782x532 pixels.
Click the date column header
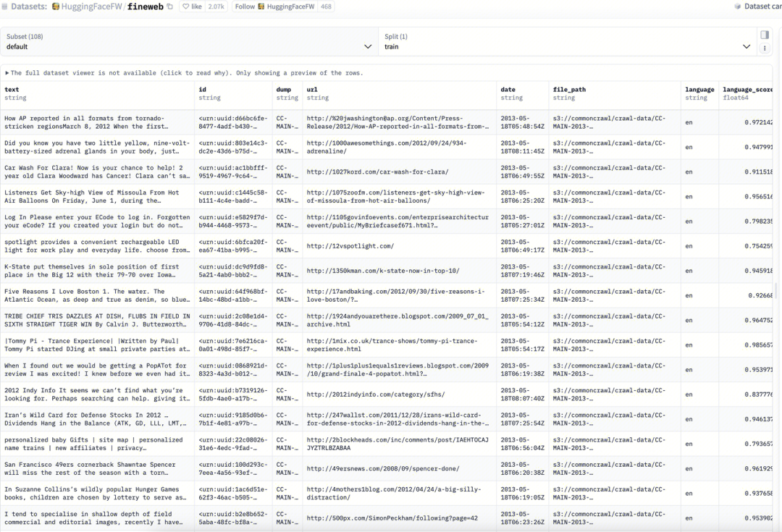523,94
